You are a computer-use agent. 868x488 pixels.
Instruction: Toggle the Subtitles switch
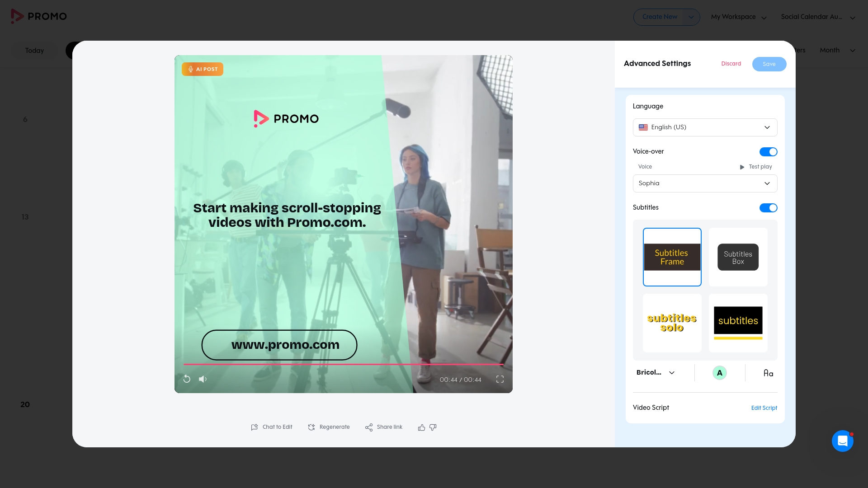tap(768, 208)
